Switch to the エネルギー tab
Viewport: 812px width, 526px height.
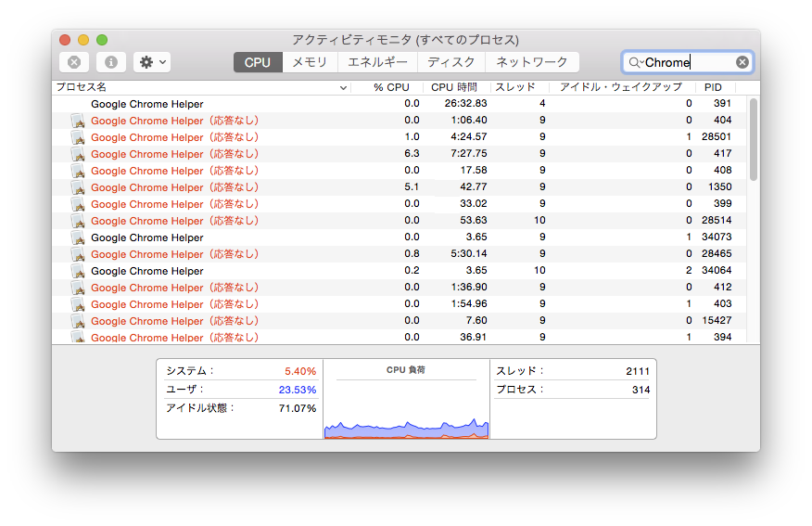[x=377, y=62]
